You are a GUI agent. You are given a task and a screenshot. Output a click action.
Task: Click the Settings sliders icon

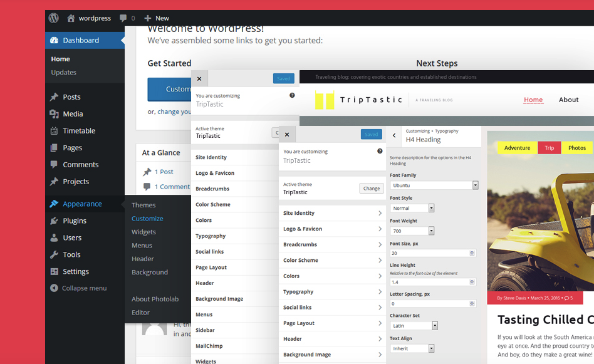point(55,272)
